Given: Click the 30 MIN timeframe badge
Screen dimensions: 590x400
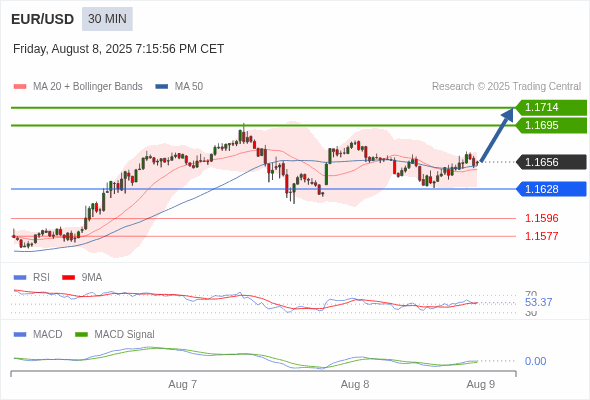Looking at the screenshot, I should coord(107,19).
